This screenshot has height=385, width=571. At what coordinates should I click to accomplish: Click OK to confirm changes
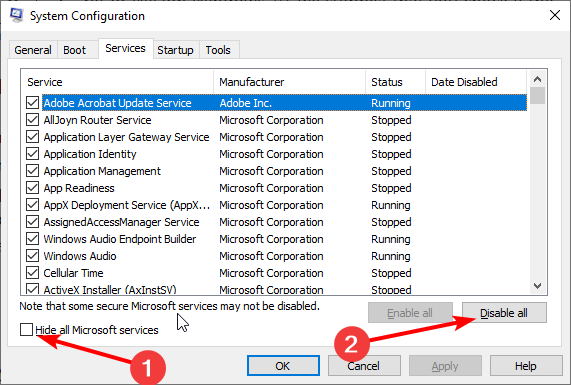(x=283, y=366)
